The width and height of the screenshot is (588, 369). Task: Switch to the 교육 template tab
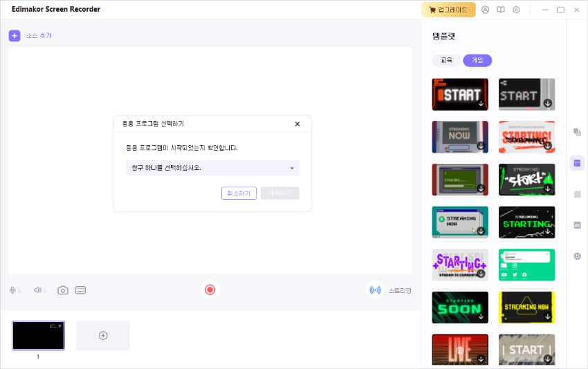click(446, 60)
